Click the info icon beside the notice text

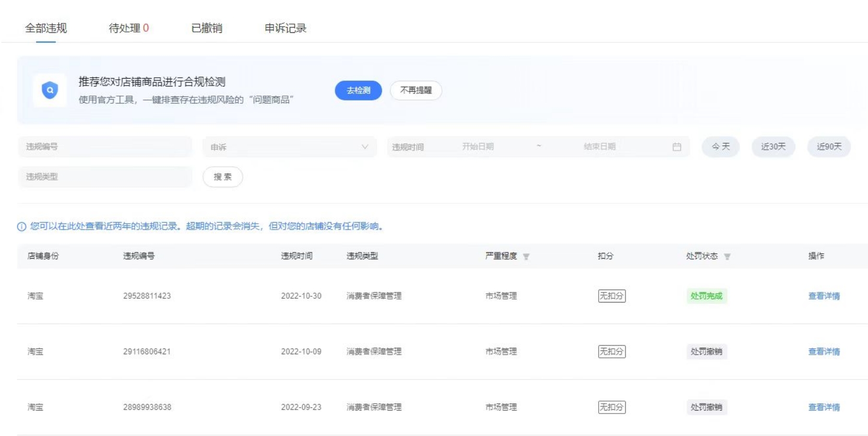tap(21, 226)
